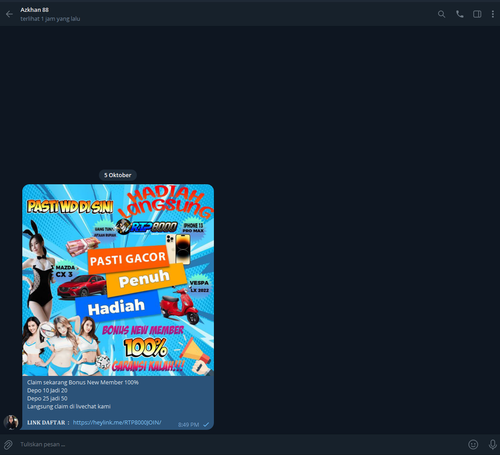Open the sender's profile avatar
This screenshot has width=500, height=455.
pyautogui.click(x=11, y=422)
